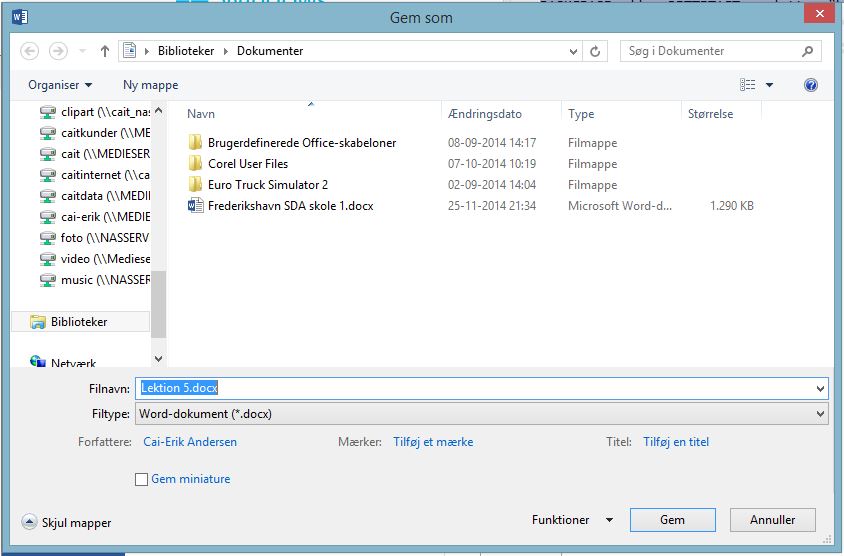Expand the address bar history dropdown
Viewport: 844px width, 556px height.
[573, 51]
